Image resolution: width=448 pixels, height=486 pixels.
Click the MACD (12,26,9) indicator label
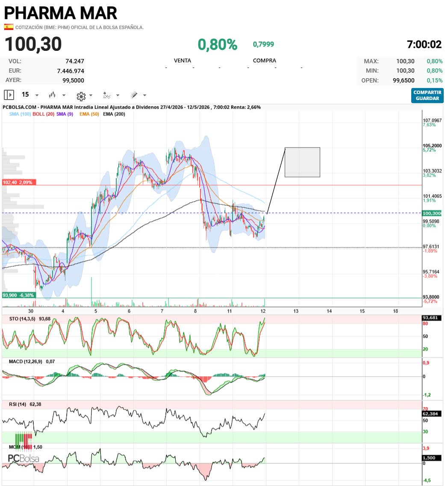[25, 361]
